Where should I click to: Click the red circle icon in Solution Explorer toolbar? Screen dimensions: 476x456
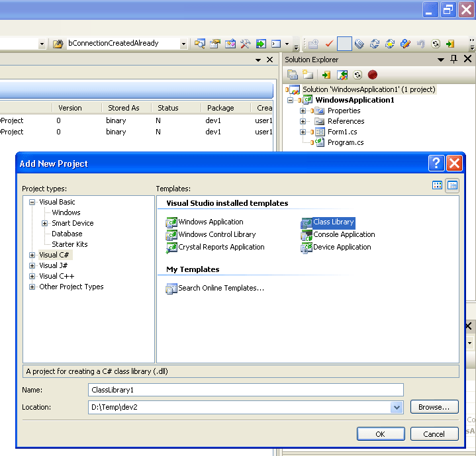click(373, 75)
